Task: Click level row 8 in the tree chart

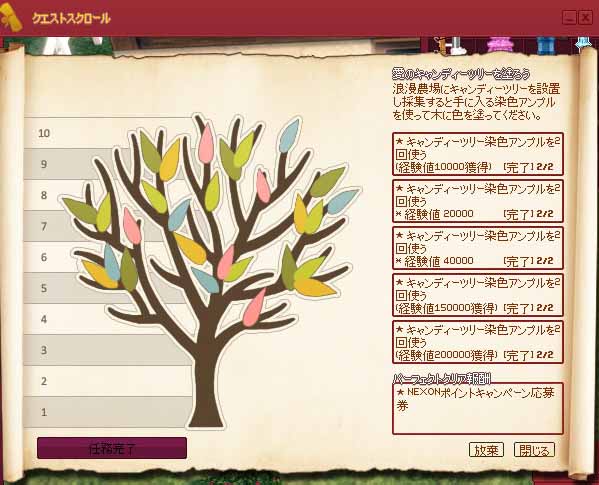Action: pos(108,195)
